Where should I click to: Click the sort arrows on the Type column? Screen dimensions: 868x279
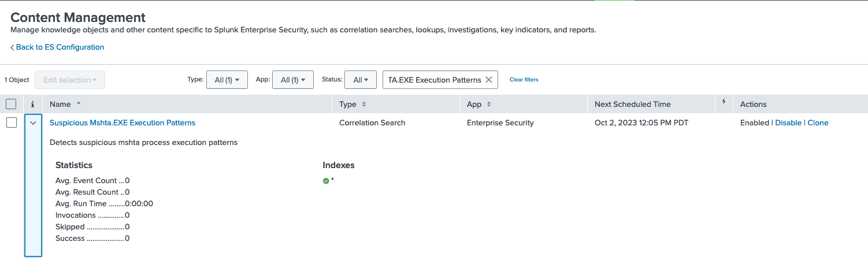click(x=364, y=105)
